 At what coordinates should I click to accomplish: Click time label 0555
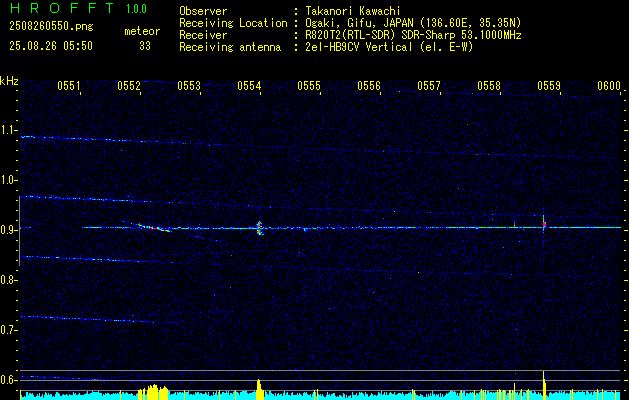[x=309, y=85]
